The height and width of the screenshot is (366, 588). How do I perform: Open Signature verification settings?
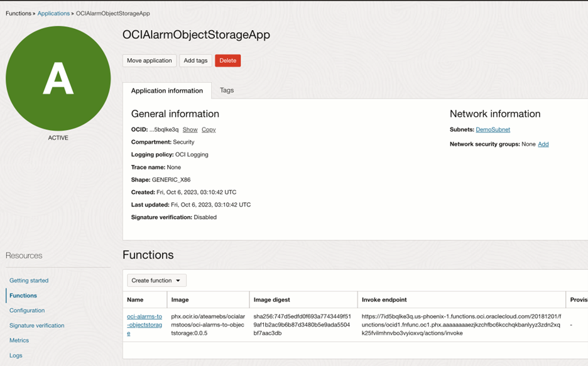pos(38,325)
